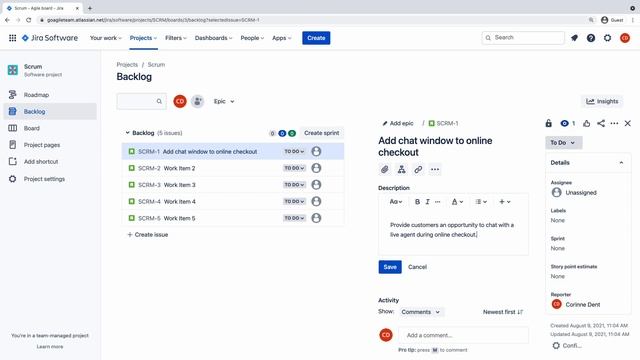Image resolution: width=640 pixels, height=360 pixels.
Task: Apply italic formatting in description
Action: pyautogui.click(x=427, y=202)
